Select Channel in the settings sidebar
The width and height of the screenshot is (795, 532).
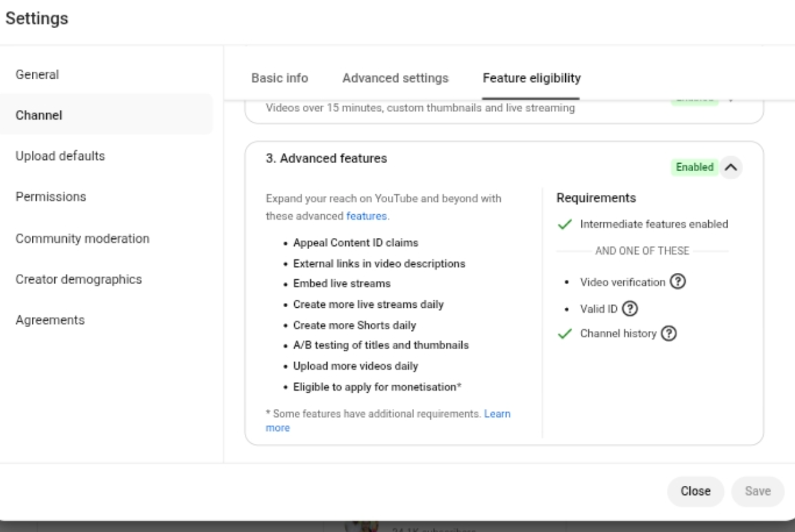click(x=39, y=115)
